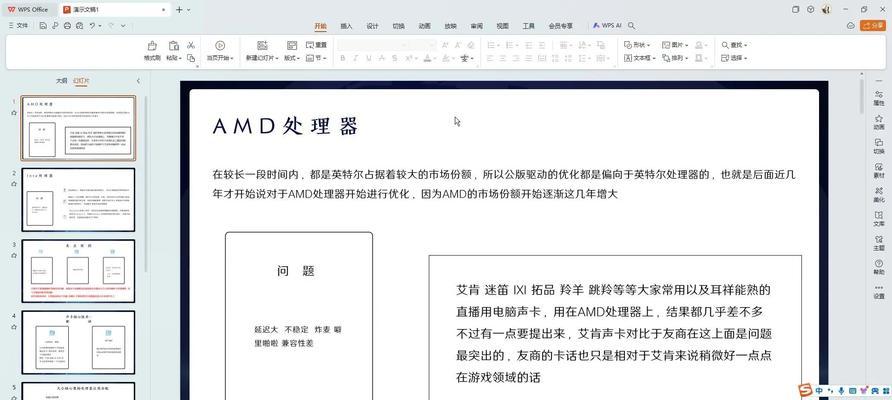The width and height of the screenshot is (892, 400).
Task: Switch to the Animation (动画) ribbon tab
Action: pos(424,26)
